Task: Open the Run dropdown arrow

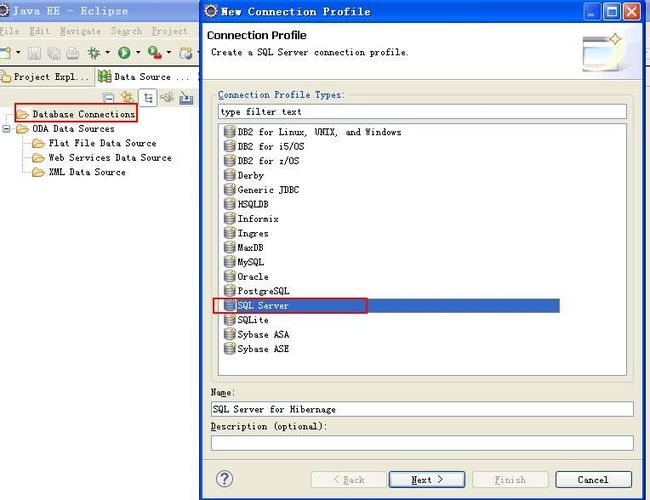Action: (x=138, y=52)
